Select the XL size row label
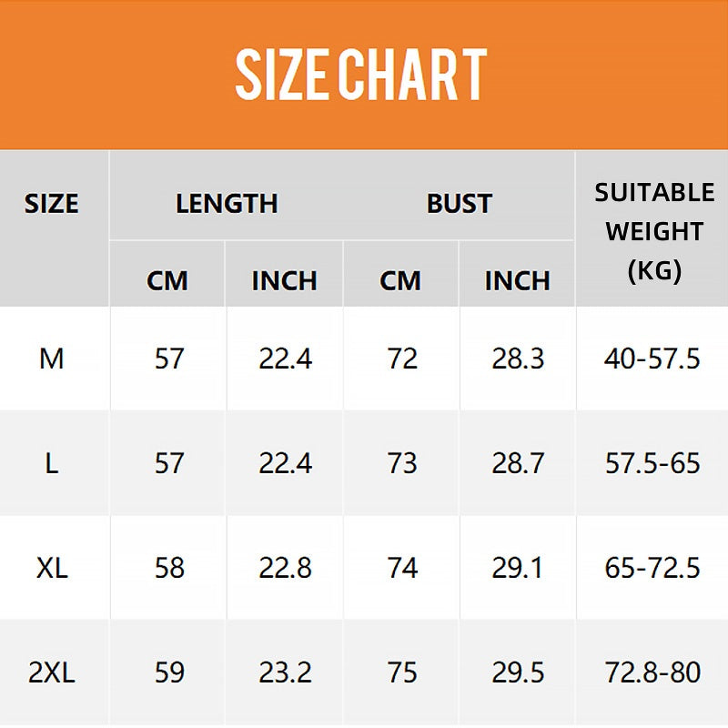 click(52, 568)
